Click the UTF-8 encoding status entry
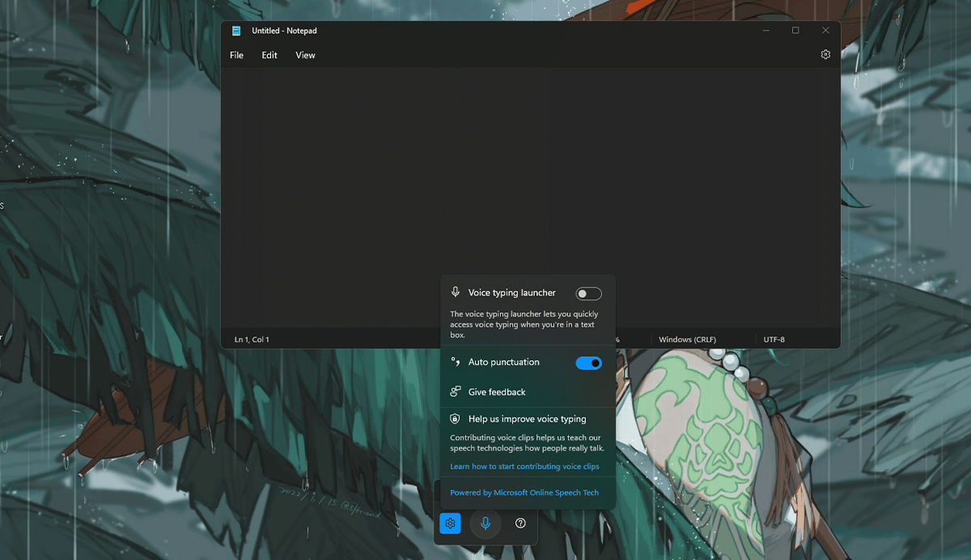Viewport: 971px width, 560px height. pyautogui.click(x=774, y=339)
